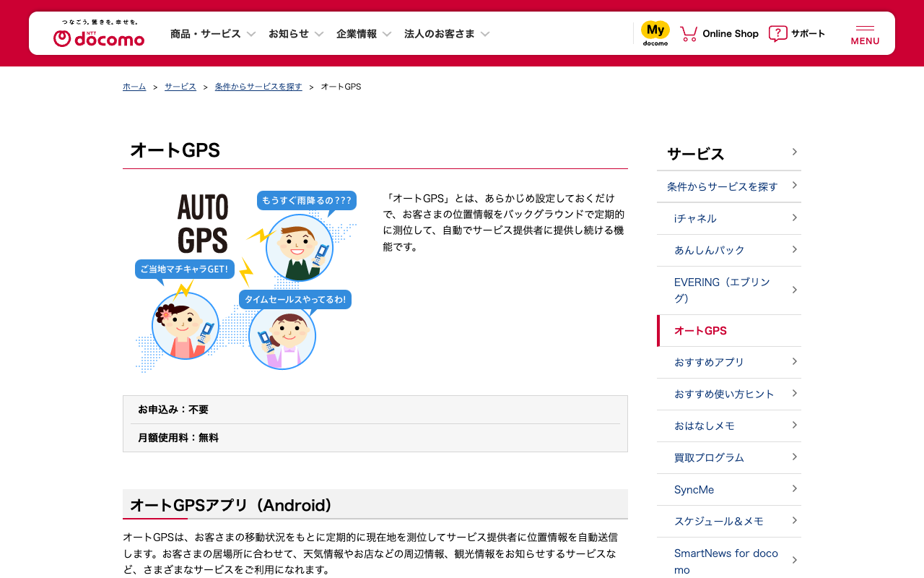Image resolution: width=924 pixels, height=578 pixels.
Task: Expand the 商品・サービス dropdown
Action: 213,33
